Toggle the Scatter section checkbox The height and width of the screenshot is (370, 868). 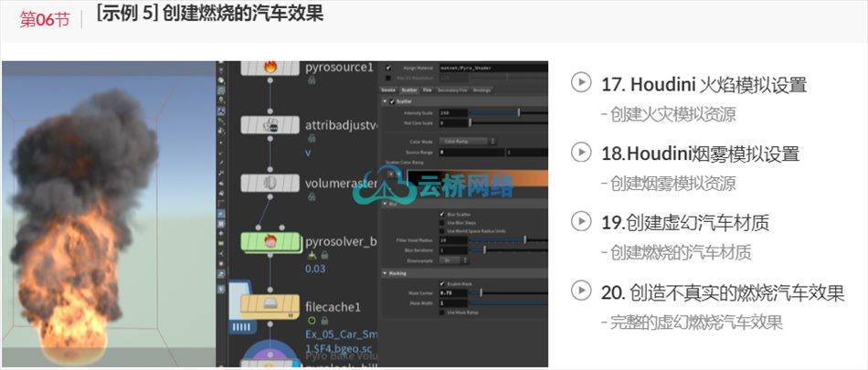click(392, 101)
